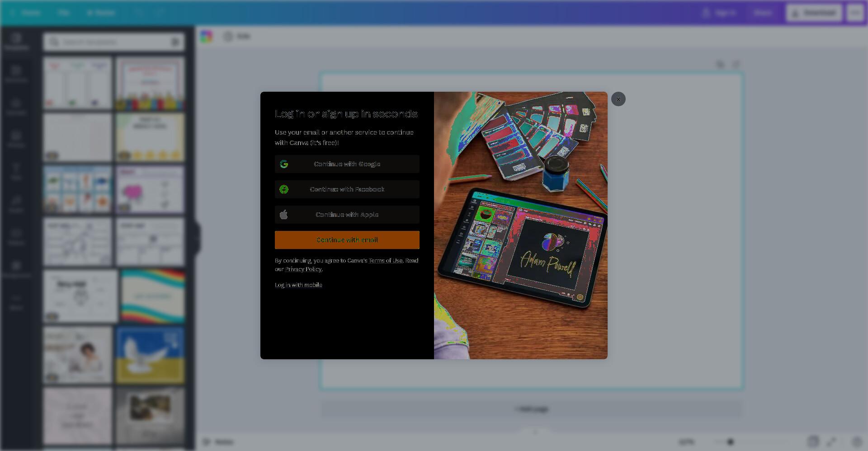Open the Text tab in the sidebar
The image size is (868, 451).
tap(16, 172)
